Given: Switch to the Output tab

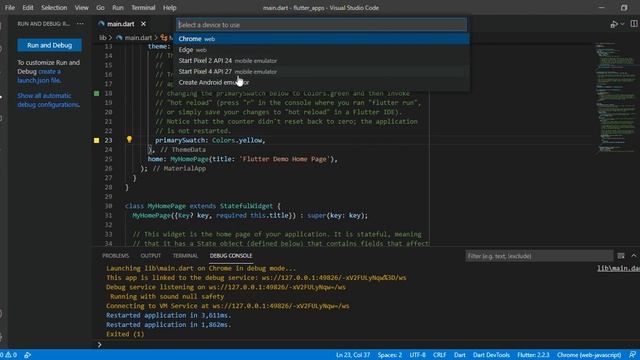Looking at the screenshot, I should 151,256.
